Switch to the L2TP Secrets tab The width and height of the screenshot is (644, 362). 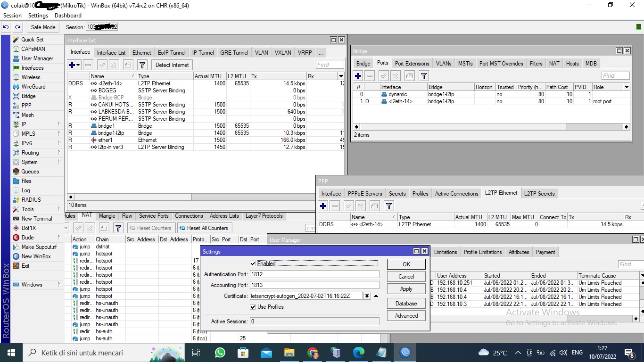tap(539, 194)
